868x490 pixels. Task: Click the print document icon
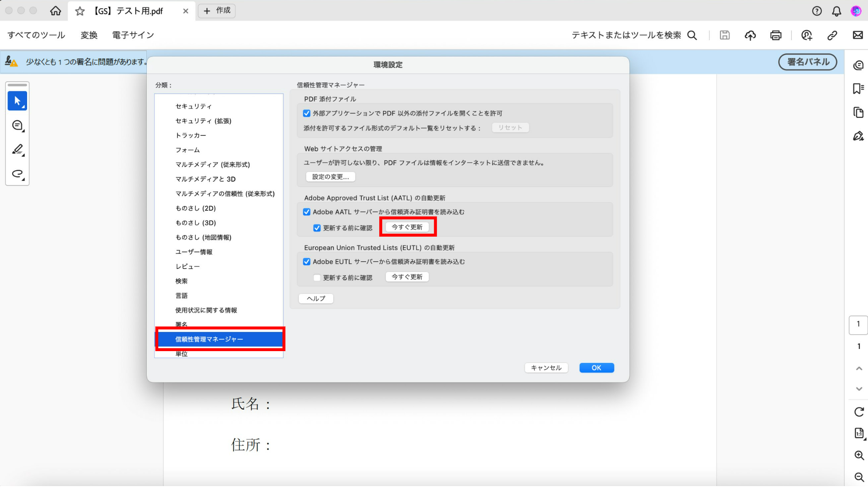pos(776,35)
